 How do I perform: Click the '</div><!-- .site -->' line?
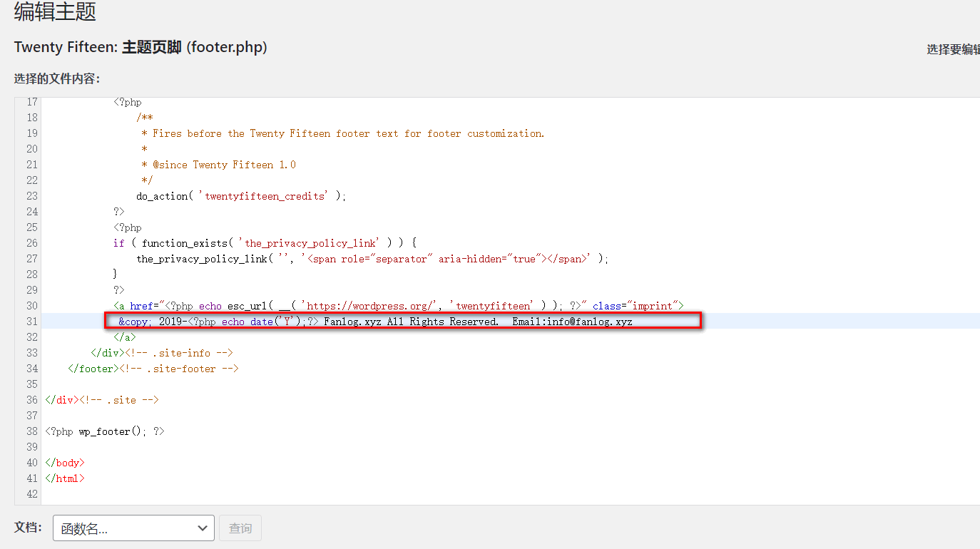(102, 400)
